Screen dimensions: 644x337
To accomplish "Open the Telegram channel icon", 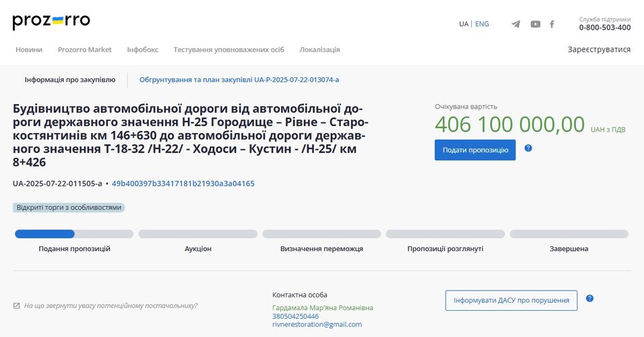I will coord(515,24).
